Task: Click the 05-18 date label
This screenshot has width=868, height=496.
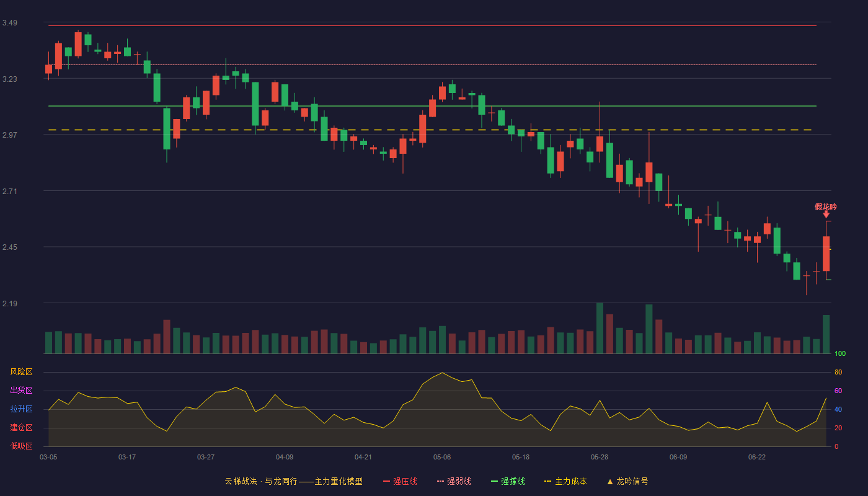Action: click(x=521, y=457)
